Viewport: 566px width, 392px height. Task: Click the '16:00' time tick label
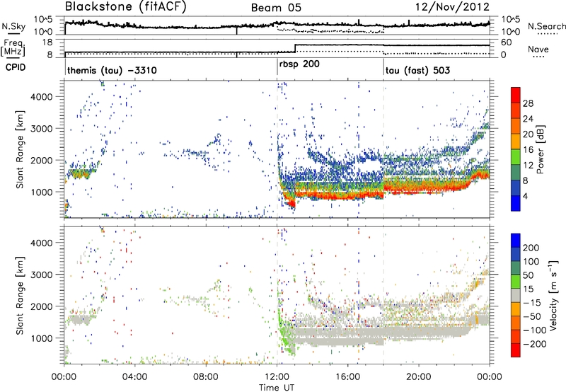[x=347, y=377]
